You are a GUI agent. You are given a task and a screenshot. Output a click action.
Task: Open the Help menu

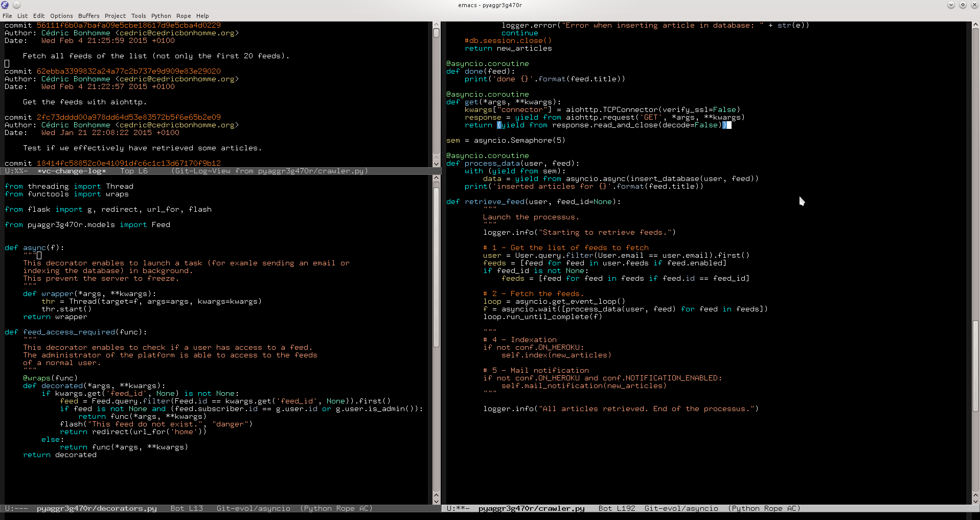tap(202, 16)
